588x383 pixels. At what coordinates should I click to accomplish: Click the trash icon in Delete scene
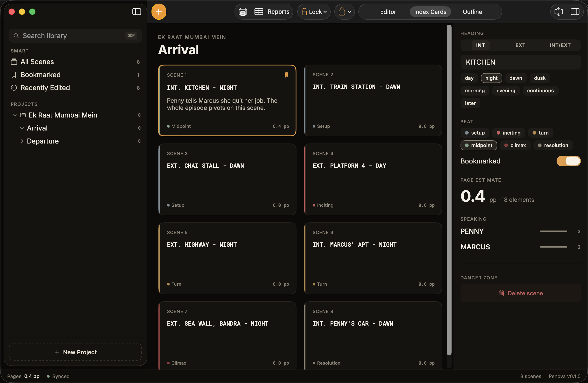(x=502, y=293)
